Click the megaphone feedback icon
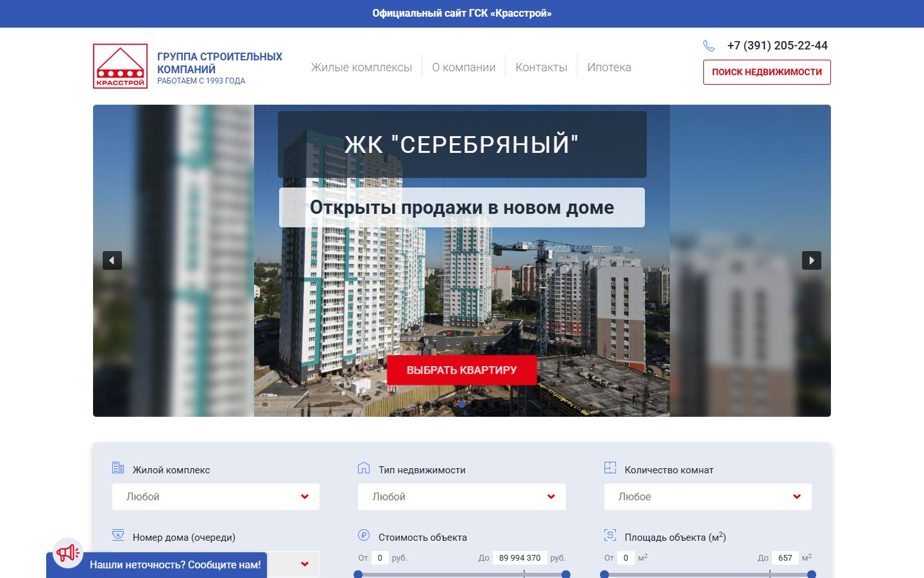This screenshot has height=578, width=924. coord(67,552)
